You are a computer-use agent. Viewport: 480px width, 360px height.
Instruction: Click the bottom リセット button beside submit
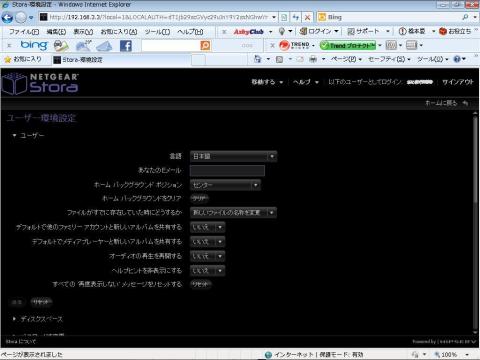coord(41,302)
